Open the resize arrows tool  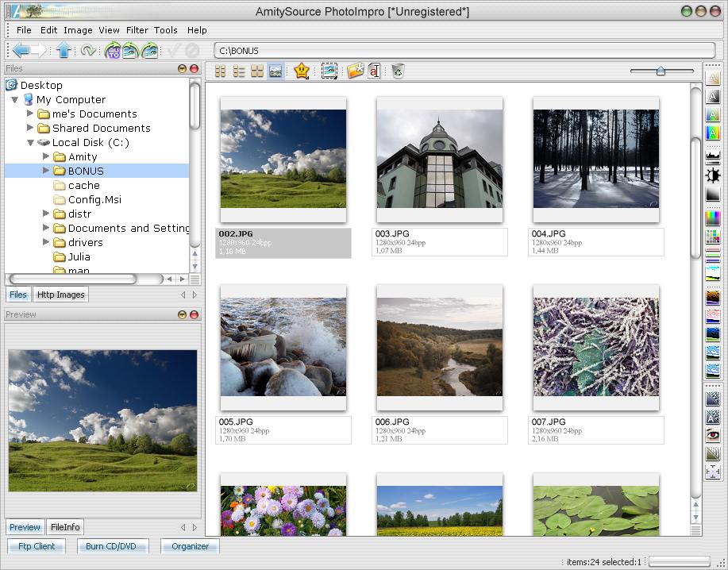point(713,472)
